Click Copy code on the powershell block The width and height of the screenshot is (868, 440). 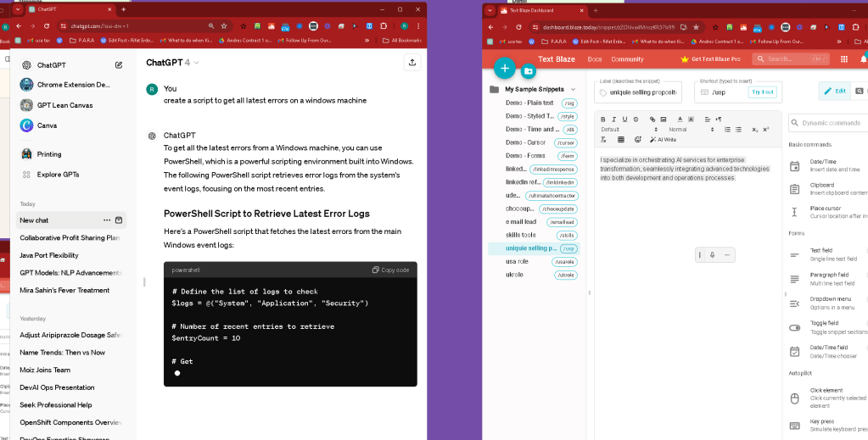coord(391,270)
